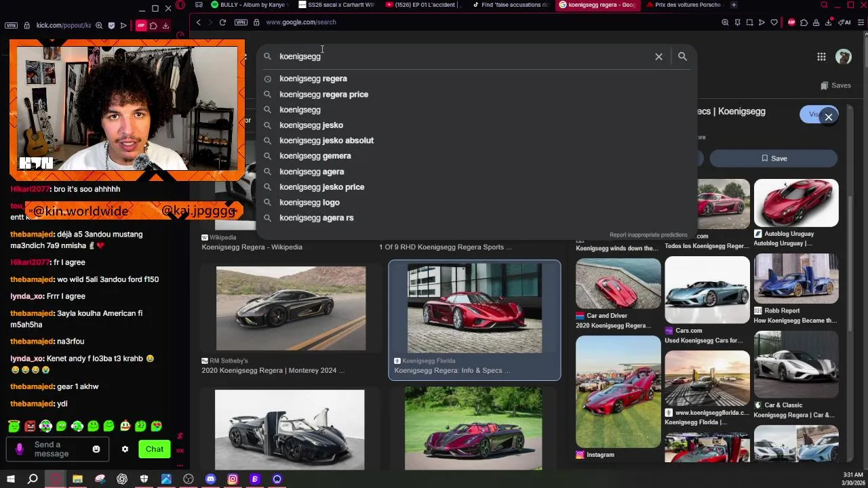Viewport: 868px width, 488px height.
Task: Open the Car and Driver Regera image
Action: [x=618, y=283]
